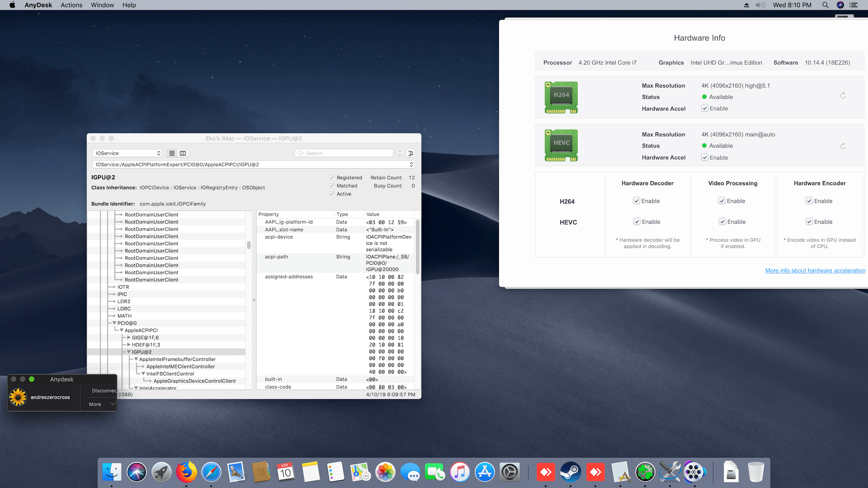Collapse the IGPU@2 tree node
This screenshot has height=488, width=868.
pos(129,352)
